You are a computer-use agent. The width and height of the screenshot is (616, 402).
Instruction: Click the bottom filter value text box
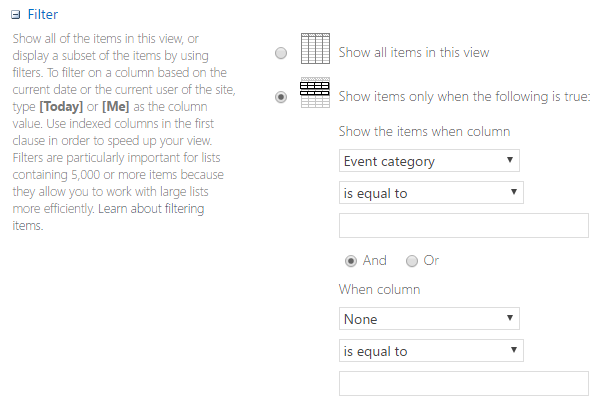464,384
